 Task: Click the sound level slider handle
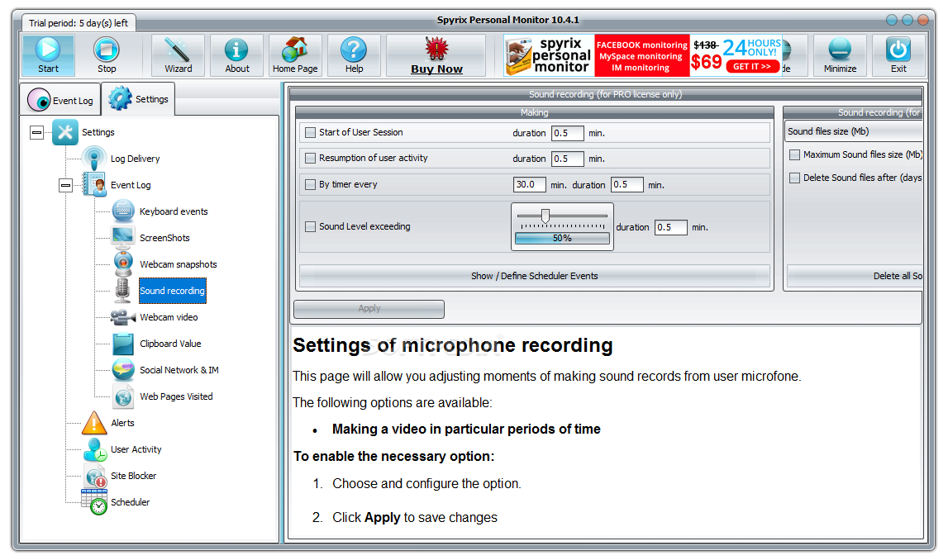(x=545, y=216)
